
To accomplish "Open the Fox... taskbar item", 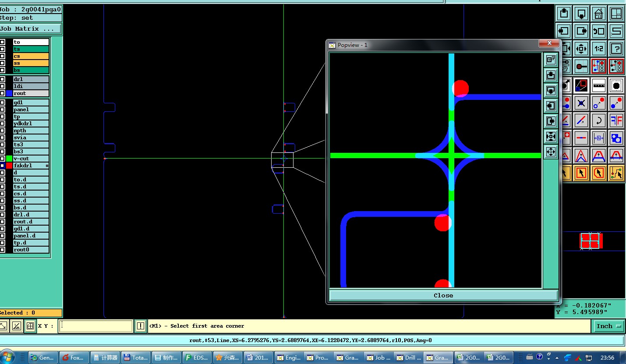I will (74, 357).
